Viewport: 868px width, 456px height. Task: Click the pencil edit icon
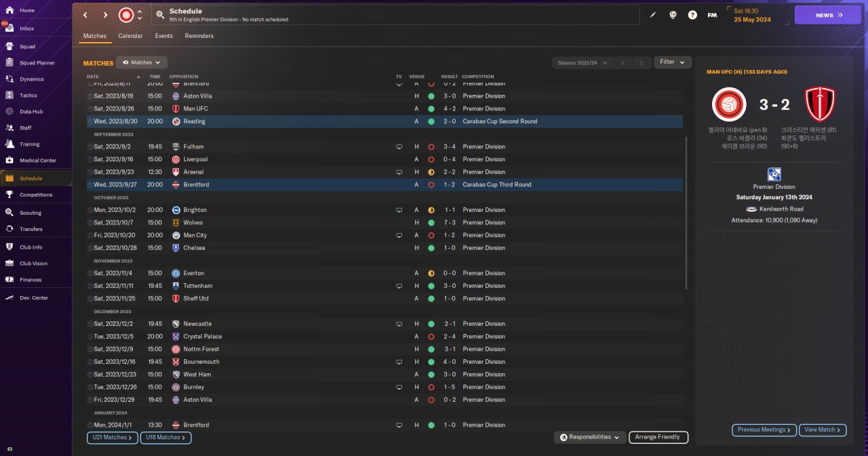tap(653, 15)
